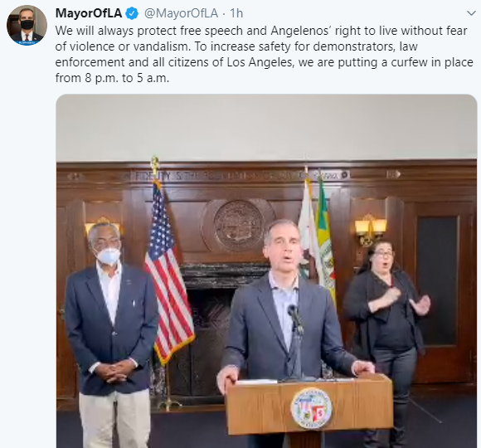Visit the @MayorOfLA handle link

tap(181, 13)
